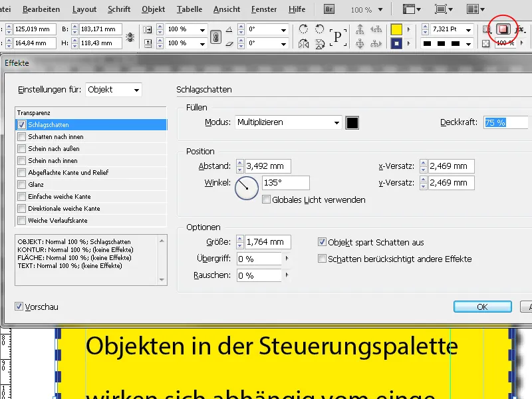The image size is (532, 399).
Task: Open the Modus dropdown showing Multiplizieren
Action: [x=288, y=122]
